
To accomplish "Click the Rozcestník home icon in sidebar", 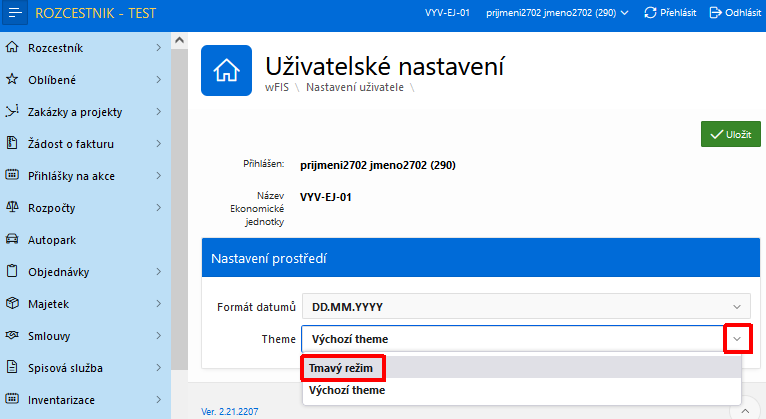I will click(x=12, y=47).
